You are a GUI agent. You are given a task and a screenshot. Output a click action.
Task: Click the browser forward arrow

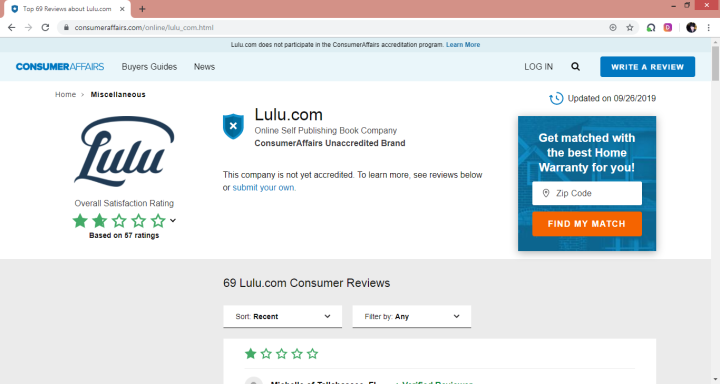coord(28,28)
